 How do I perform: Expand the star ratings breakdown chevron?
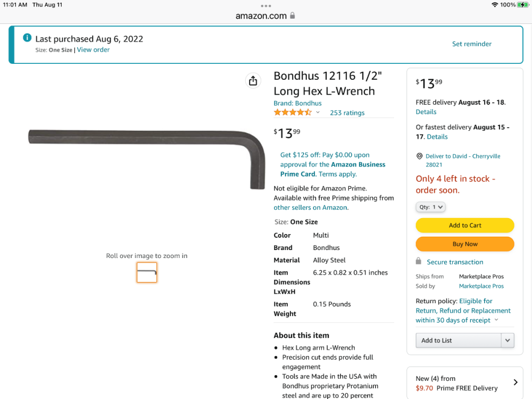click(318, 112)
